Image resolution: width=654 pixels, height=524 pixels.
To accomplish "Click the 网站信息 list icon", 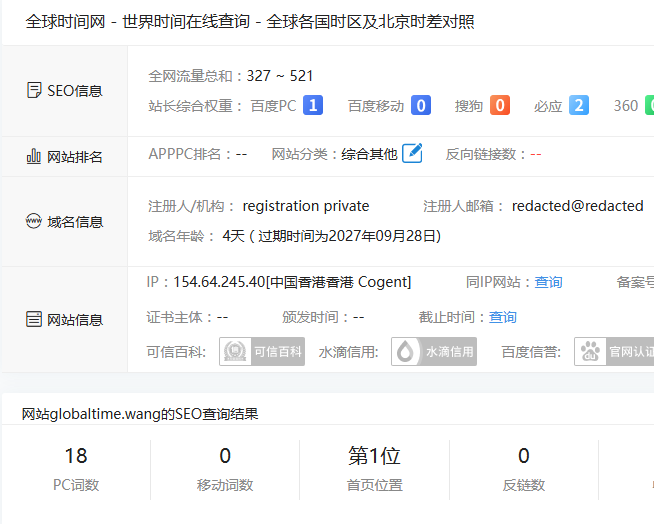I will point(34,319).
